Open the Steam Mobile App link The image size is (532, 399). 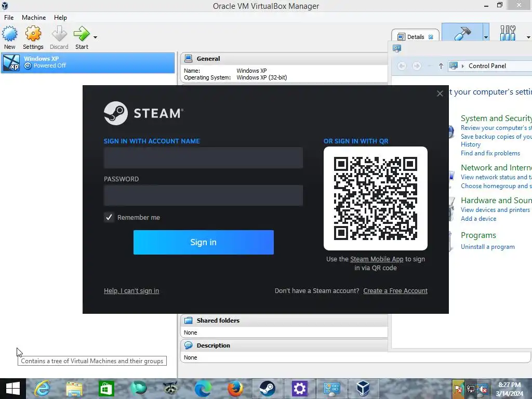pos(377,259)
